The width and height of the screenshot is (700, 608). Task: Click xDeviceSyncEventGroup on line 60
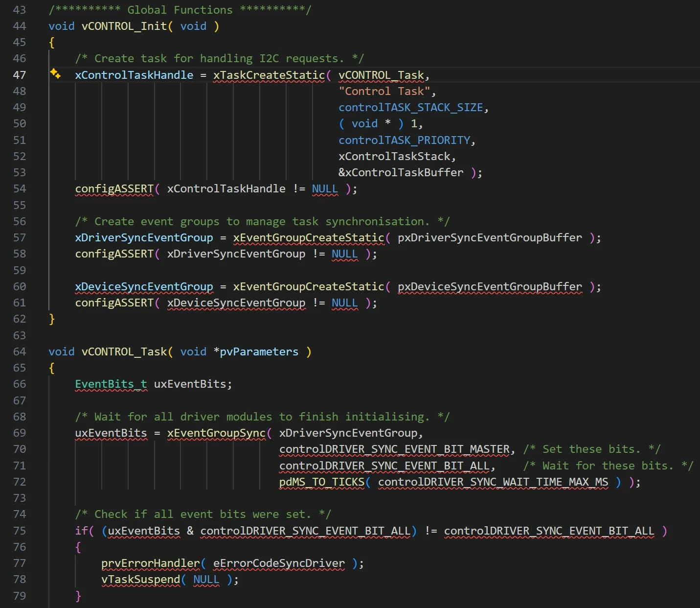[x=144, y=286]
